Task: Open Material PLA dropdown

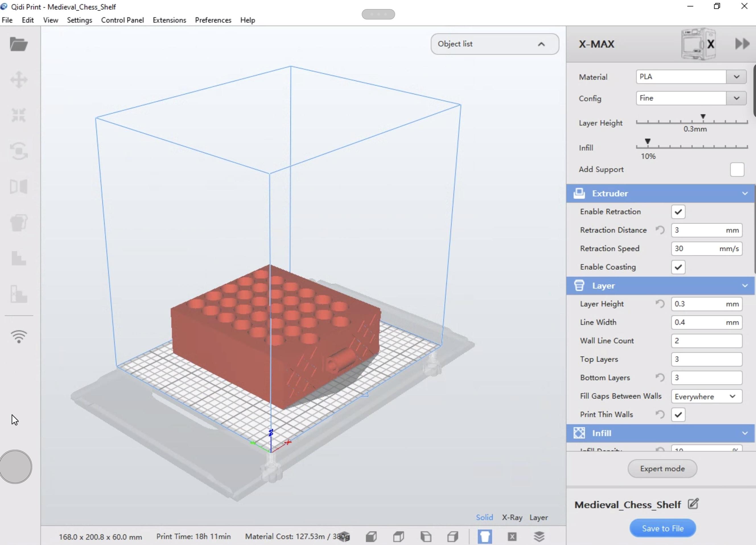Action: click(x=737, y=76)
